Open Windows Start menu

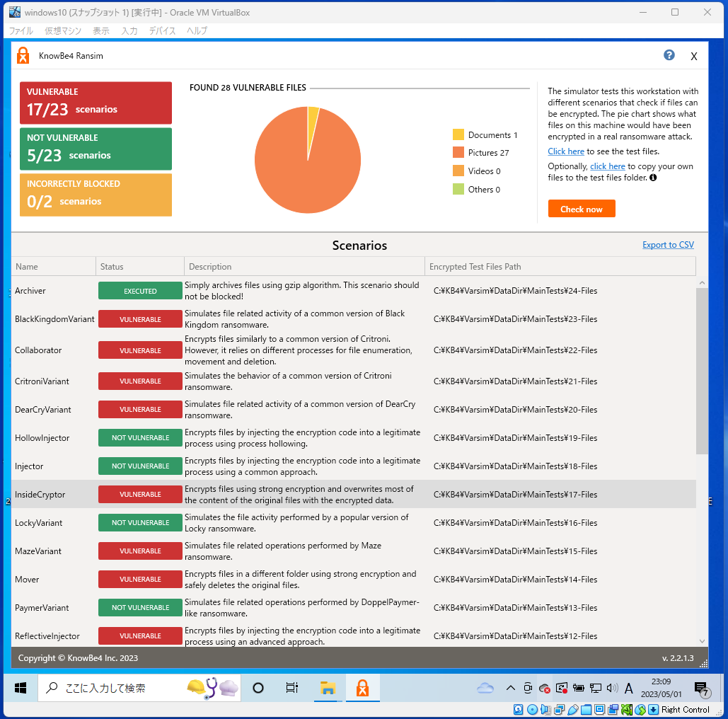point(21,688)
